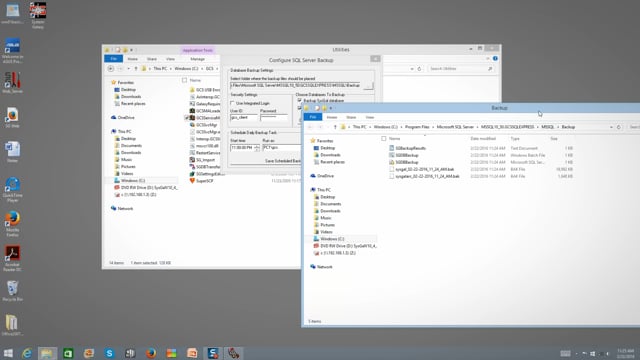Screen dimensions: 640x360
Task: Click the backup folder path field
Action: [296, 85]
